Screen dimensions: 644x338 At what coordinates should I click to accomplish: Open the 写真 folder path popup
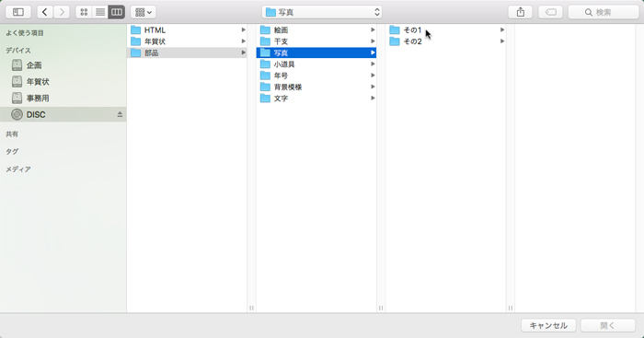point(322,12)
